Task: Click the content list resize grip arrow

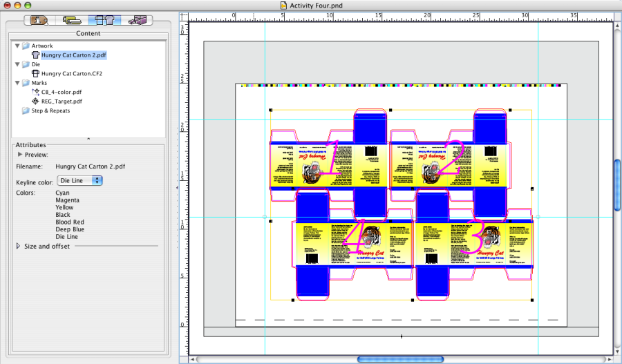Action: 88,139
